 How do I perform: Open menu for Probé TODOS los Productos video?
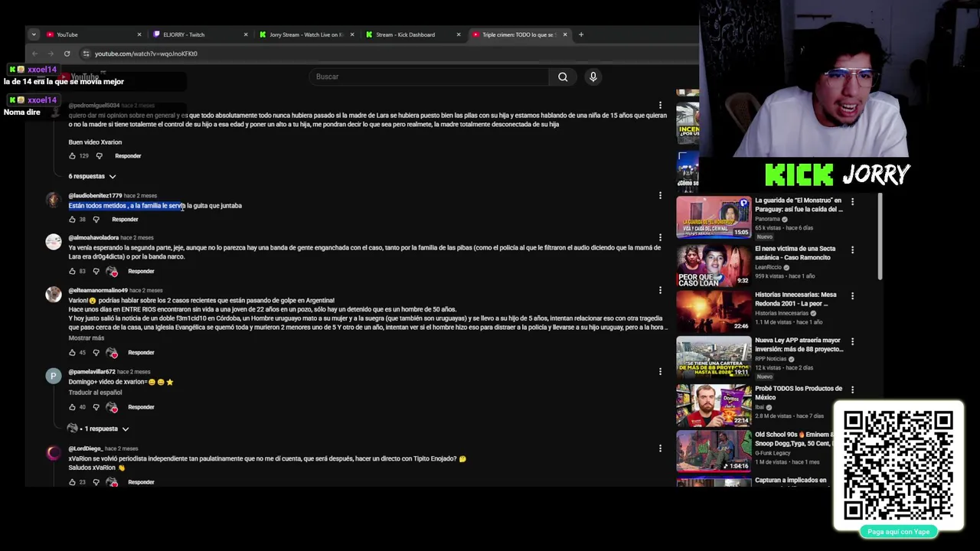[x=852, y=390]
